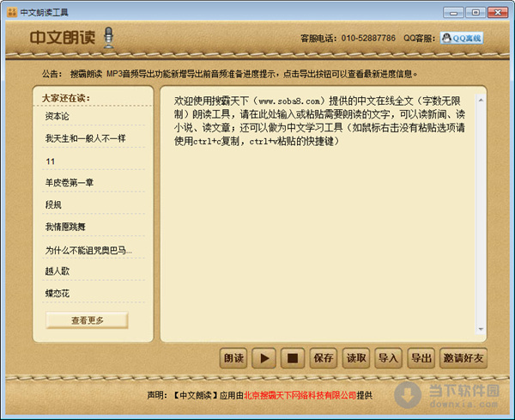Maximize the 中文朗读工具 window
This screenshot has height=420, width=515.
tap(476, 13)
